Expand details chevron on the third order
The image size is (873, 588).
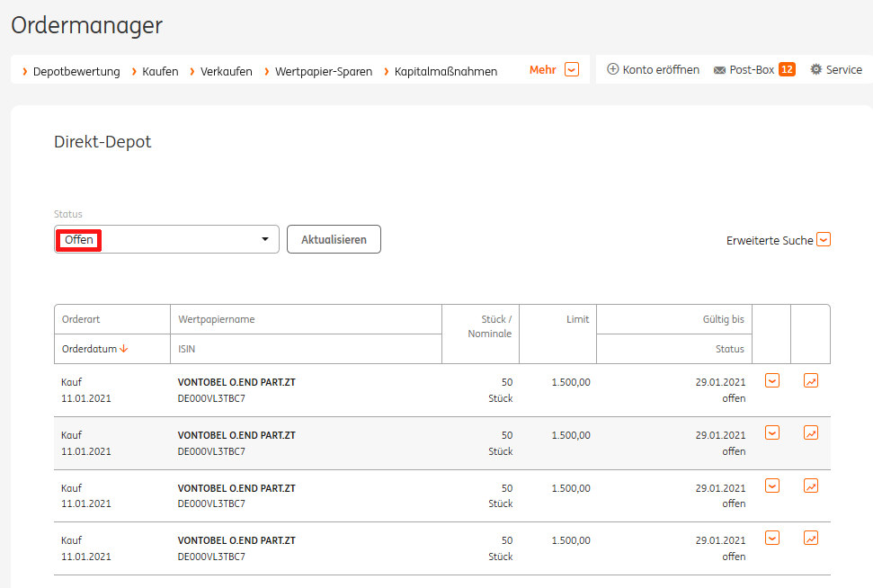(771, 486)
